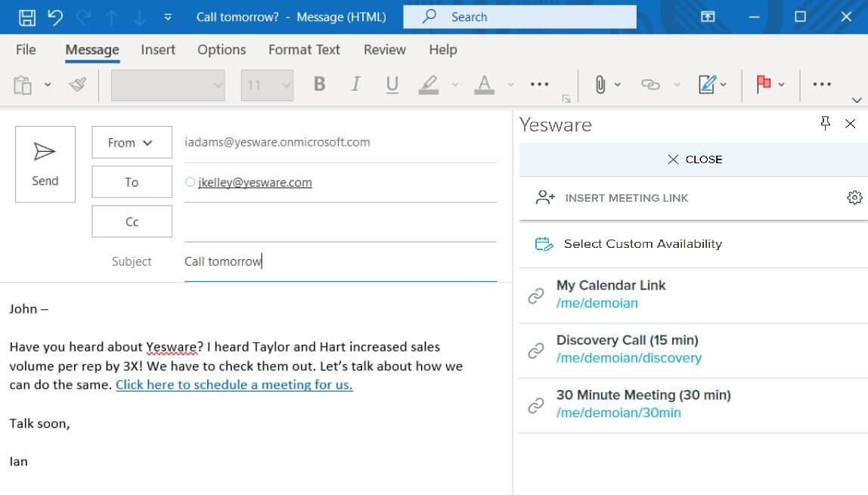
Task: Select Custom Availability in Yesware
Action: 643,243
